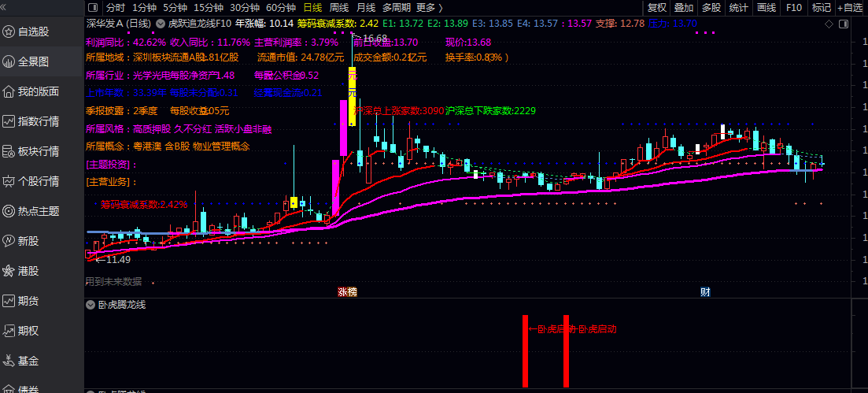Click the 16.68 high price label
Viewport: 868px width, 393px height.
[x=375, y=38]
